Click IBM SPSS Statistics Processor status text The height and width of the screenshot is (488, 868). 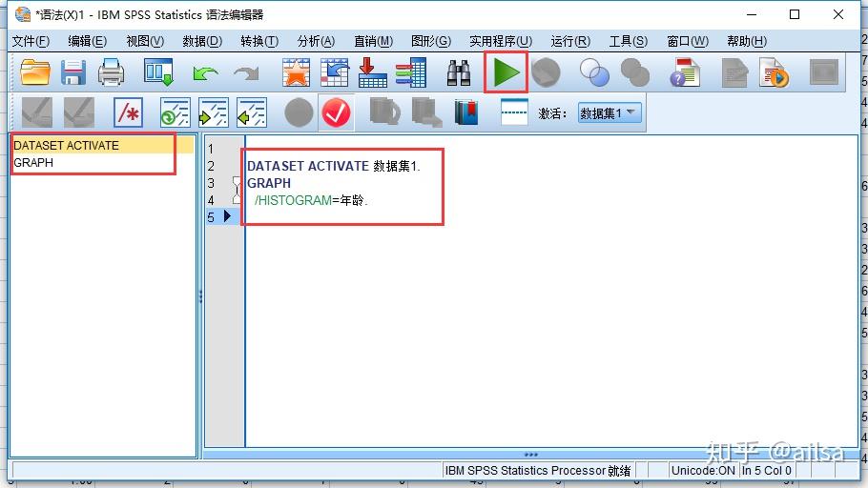coord(538,470)
